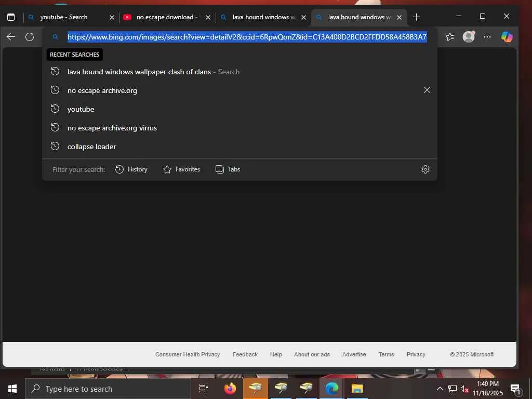
Task: Filter search by Favorites
Action: tap(181, 169)
